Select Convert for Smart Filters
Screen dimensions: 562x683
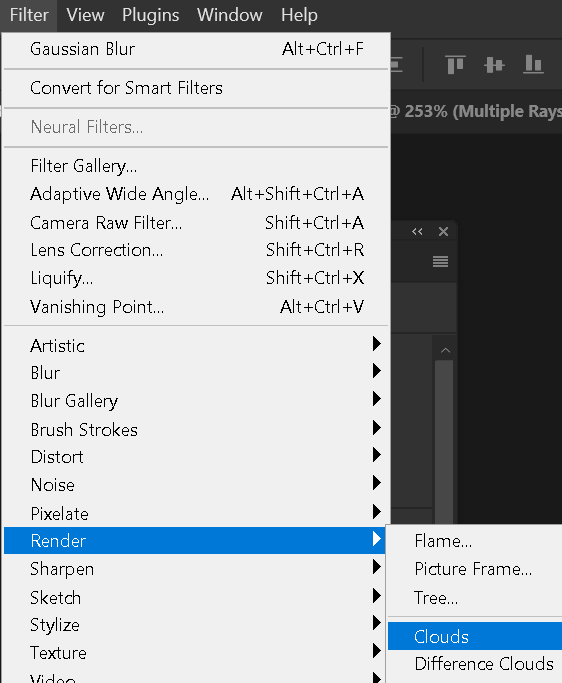tap(196, 88)
